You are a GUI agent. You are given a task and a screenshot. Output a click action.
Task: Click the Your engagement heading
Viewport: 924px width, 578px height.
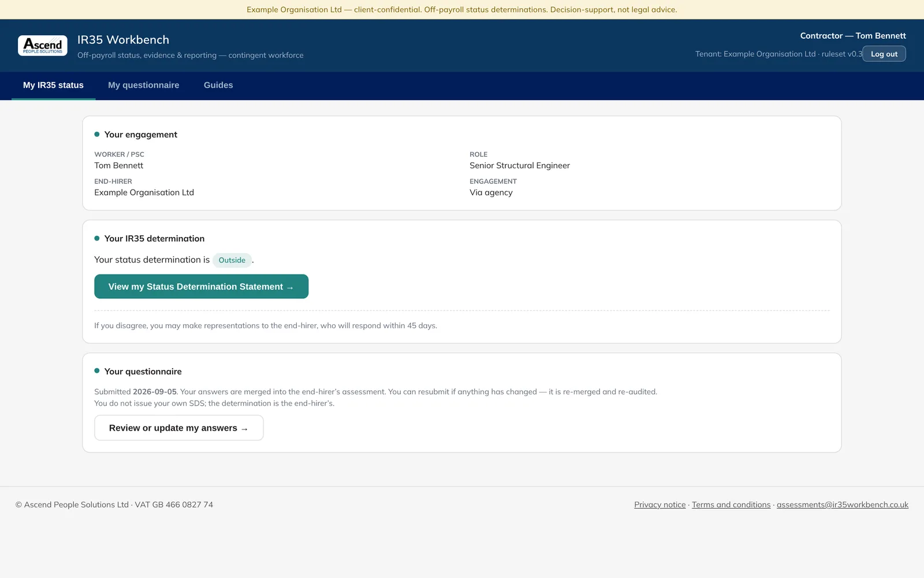[x=141, y=135]
